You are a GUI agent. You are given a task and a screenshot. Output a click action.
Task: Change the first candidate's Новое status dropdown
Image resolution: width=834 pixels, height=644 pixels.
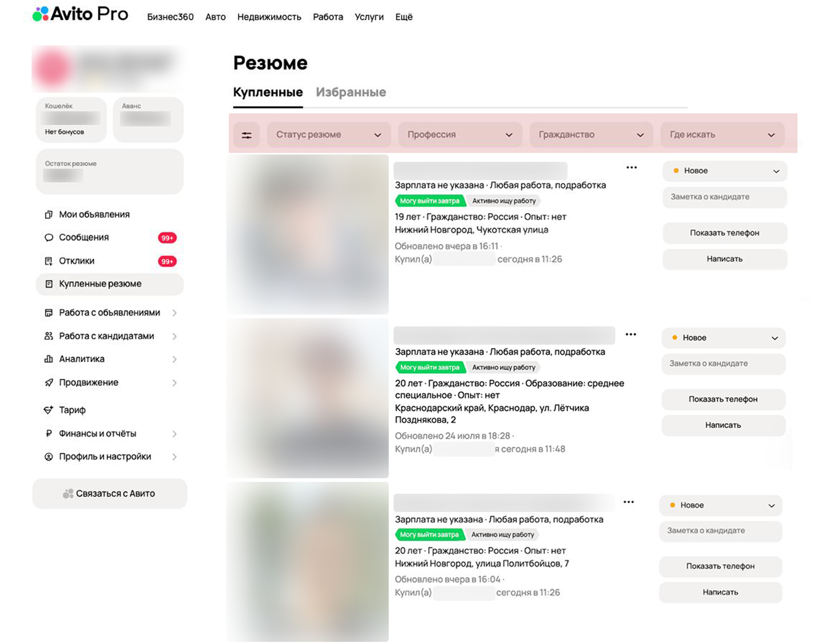pyautogui.click(x=725, y=171)
